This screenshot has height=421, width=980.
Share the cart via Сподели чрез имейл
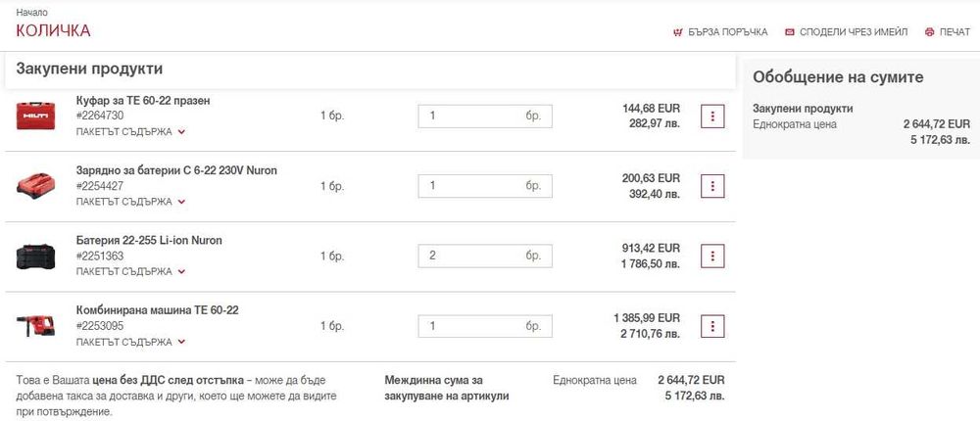[847, 32]
